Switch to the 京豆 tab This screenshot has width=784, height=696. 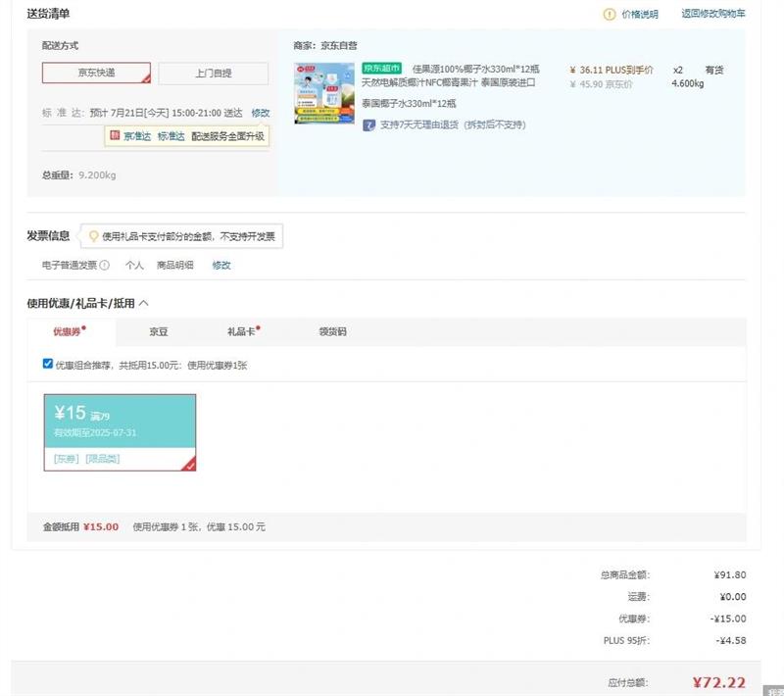tap(158, 332)
